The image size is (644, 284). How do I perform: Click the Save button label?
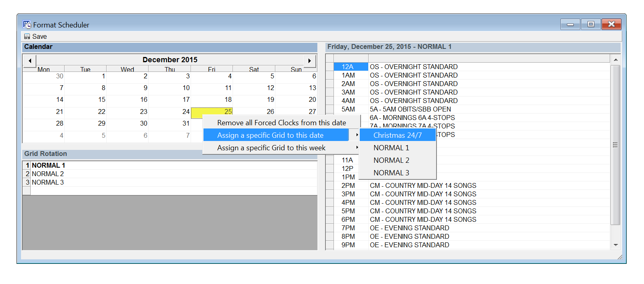click(40, 36)
